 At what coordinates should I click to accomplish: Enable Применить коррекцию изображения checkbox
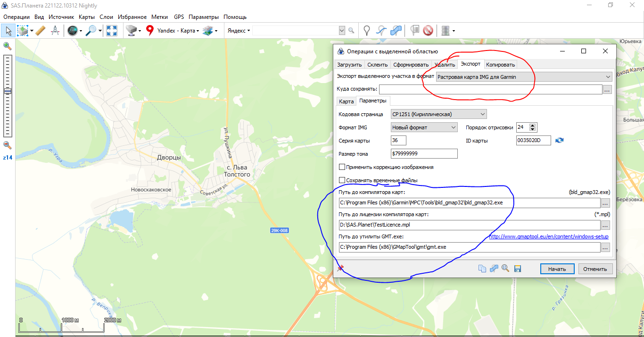[342, 167]
